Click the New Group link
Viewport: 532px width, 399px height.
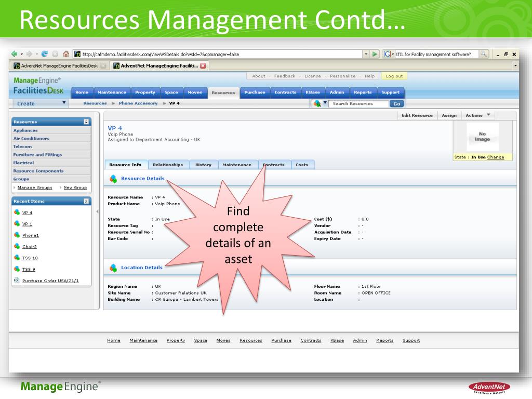[75, 188]
